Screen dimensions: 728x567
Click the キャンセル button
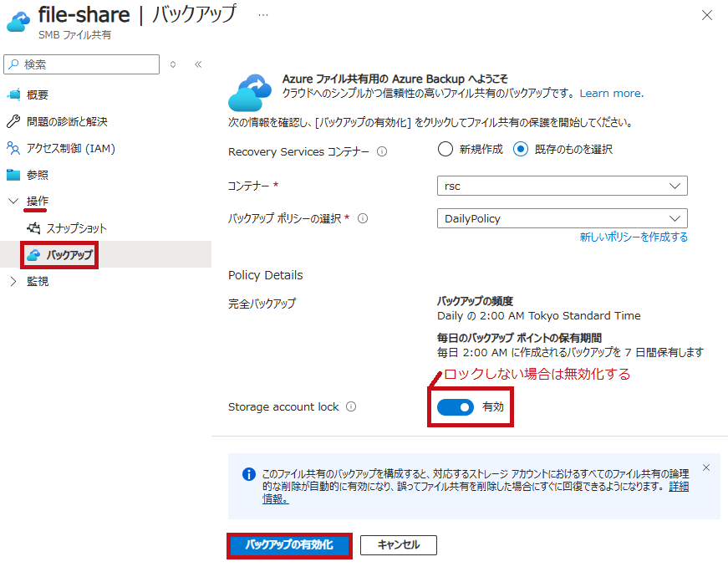point(399,545)
